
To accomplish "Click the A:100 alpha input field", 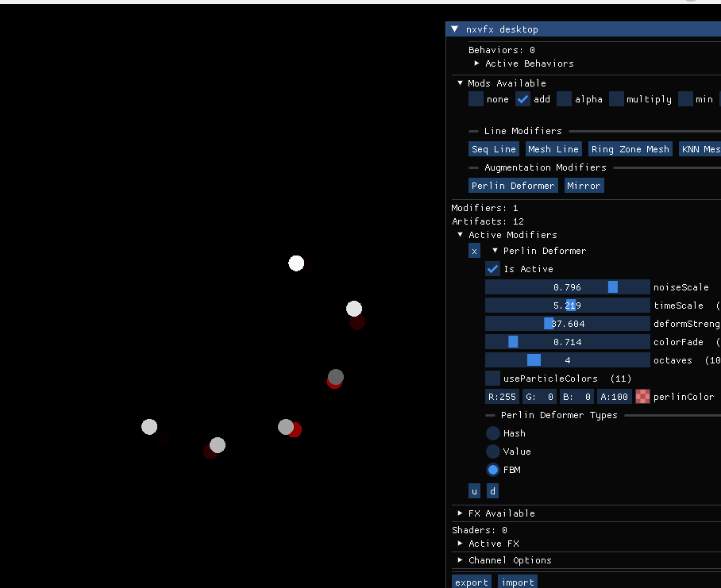I will click(614, 396).
